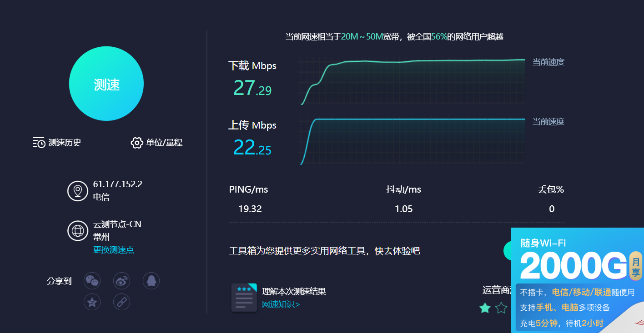This screenshot has width=644, height=333.
Task: Click the 上传 upload speed chart
Action: [x=412, y=141]
